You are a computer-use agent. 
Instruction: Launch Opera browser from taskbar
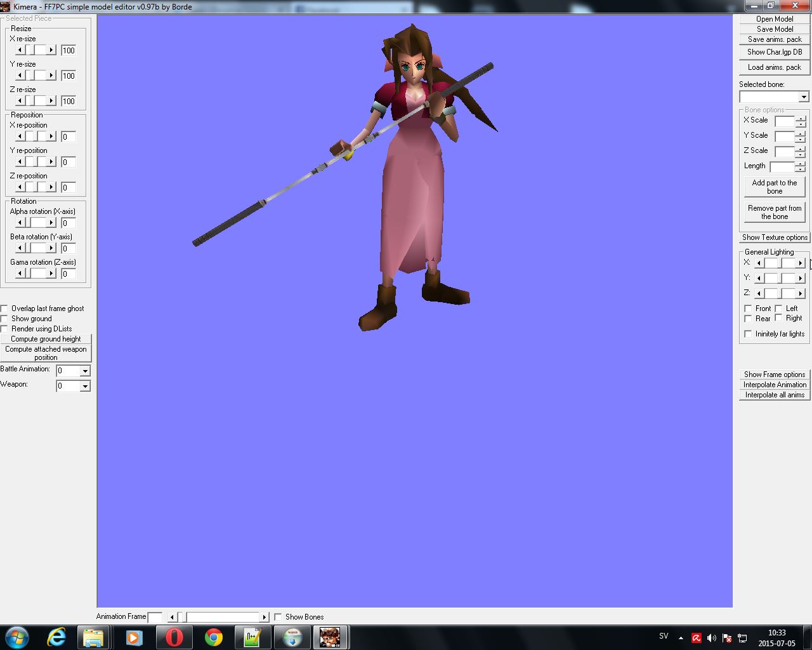click(174, 637)
